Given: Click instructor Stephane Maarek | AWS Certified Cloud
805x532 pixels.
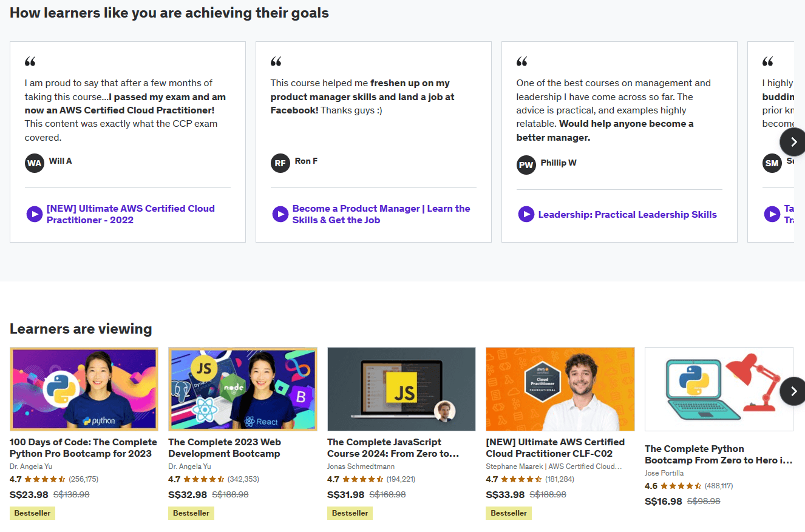Looking at the screenshot, I should click(x=554, y=466).
